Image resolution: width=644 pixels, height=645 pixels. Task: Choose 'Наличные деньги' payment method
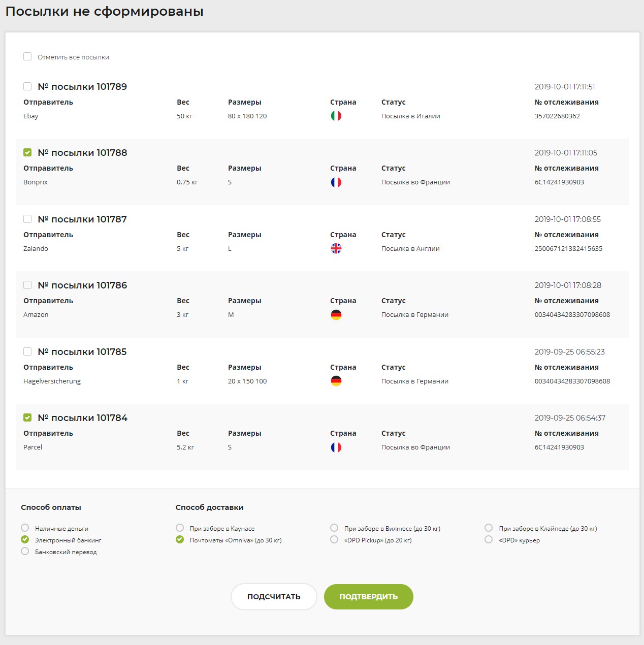(25, 528)
